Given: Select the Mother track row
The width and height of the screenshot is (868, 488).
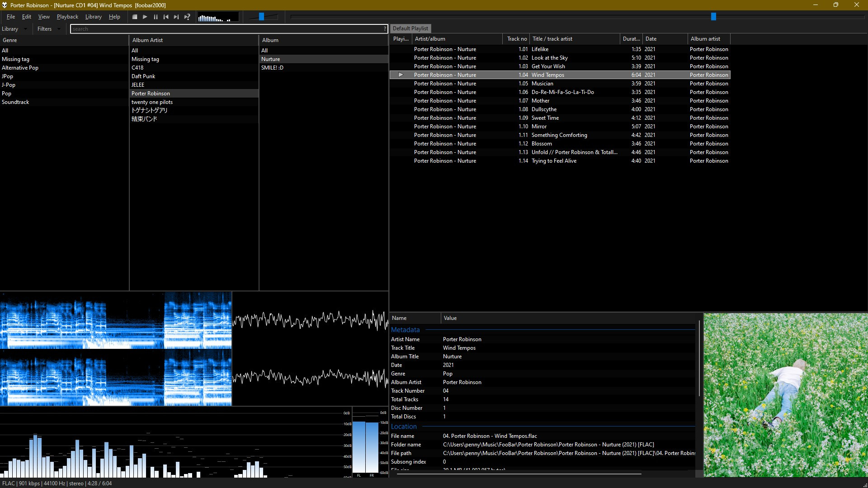Looking at the screenshot, I should tap(560, 101).
